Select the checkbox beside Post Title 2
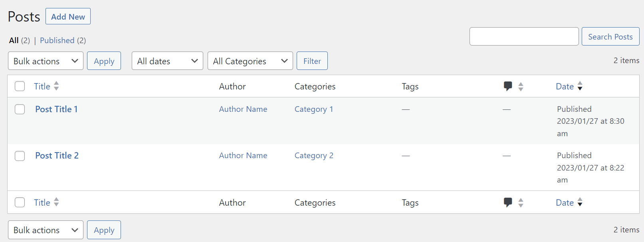 [20, 156]
